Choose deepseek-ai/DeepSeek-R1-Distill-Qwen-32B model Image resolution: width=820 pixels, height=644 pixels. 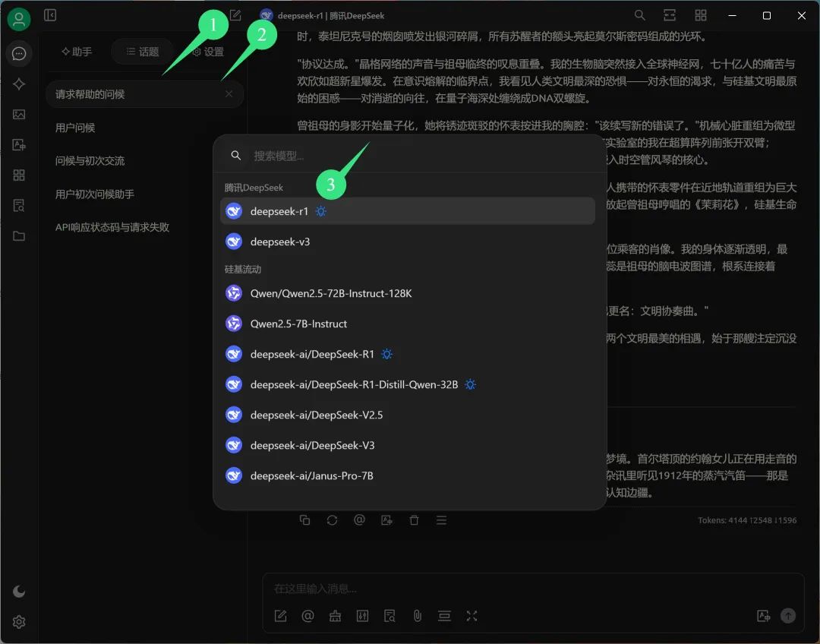[x=408, y=384]
